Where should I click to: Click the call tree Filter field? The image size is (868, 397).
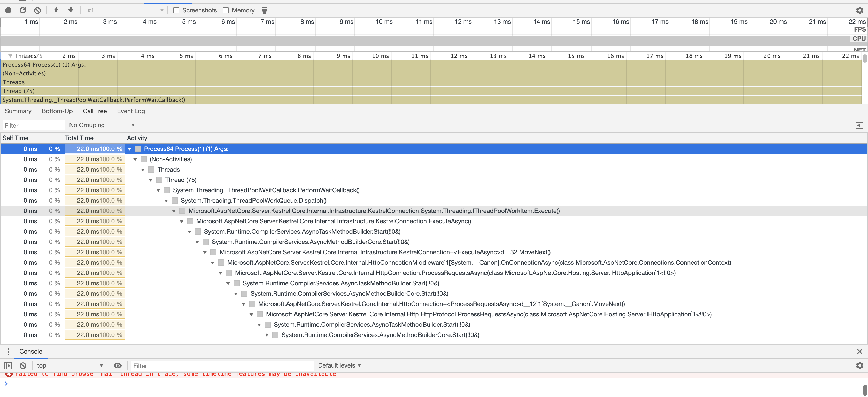coord(33,125)
